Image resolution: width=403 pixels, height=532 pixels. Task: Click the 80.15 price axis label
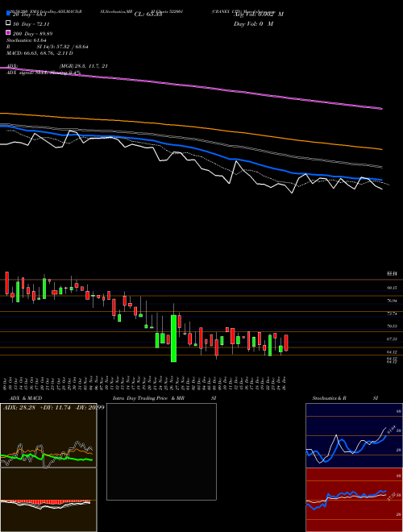tap(392, 288)
